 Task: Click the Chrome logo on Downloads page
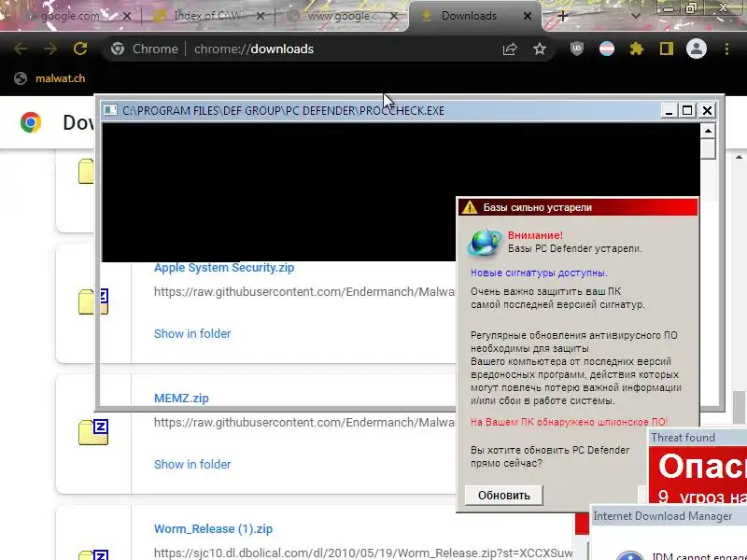tap(31, 122)
